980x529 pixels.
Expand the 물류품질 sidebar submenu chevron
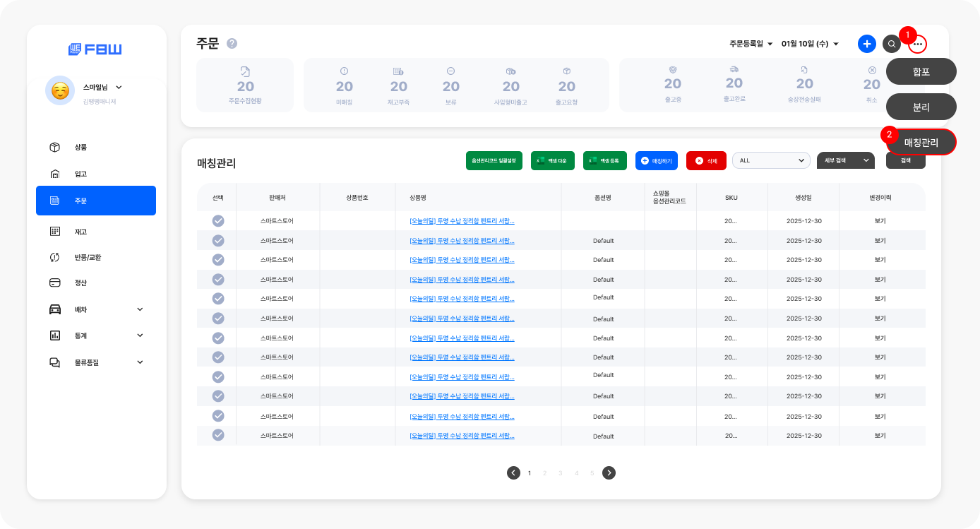140,362
